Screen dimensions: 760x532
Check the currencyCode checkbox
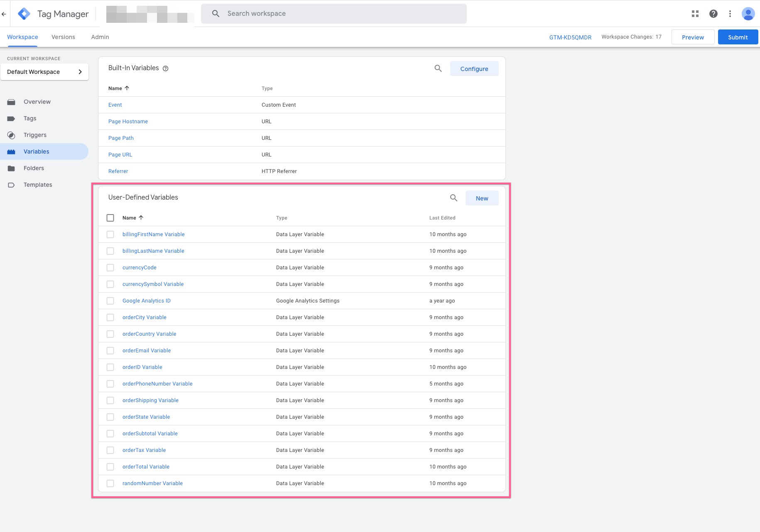click(x=110, y=268)
